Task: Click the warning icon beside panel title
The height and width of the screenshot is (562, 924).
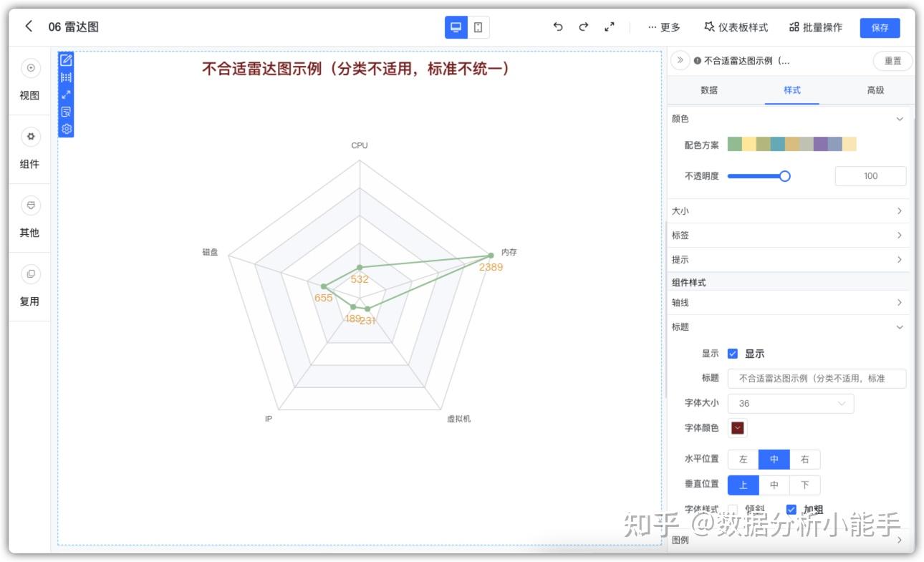Action: pyautogui.click(x=697, y=62)
